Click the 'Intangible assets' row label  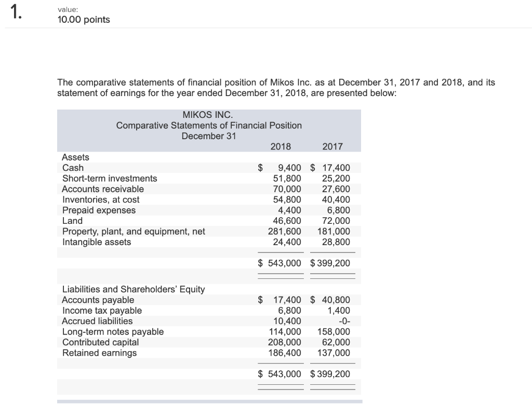[97, 242]
